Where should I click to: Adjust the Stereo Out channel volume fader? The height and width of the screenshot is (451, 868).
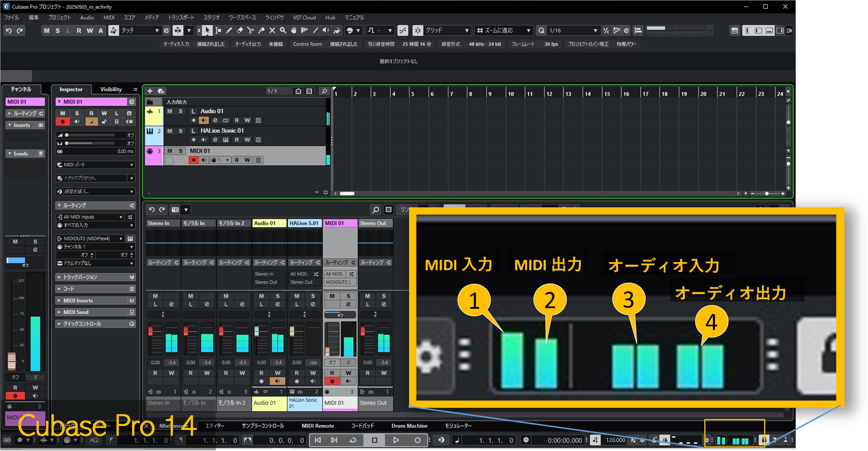(363, 331)
